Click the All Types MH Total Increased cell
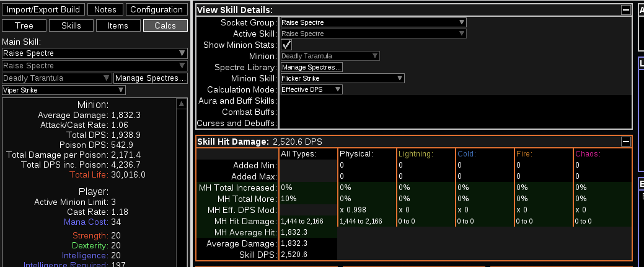The width and height of the screenshot is (644, 267). point(308,188)
